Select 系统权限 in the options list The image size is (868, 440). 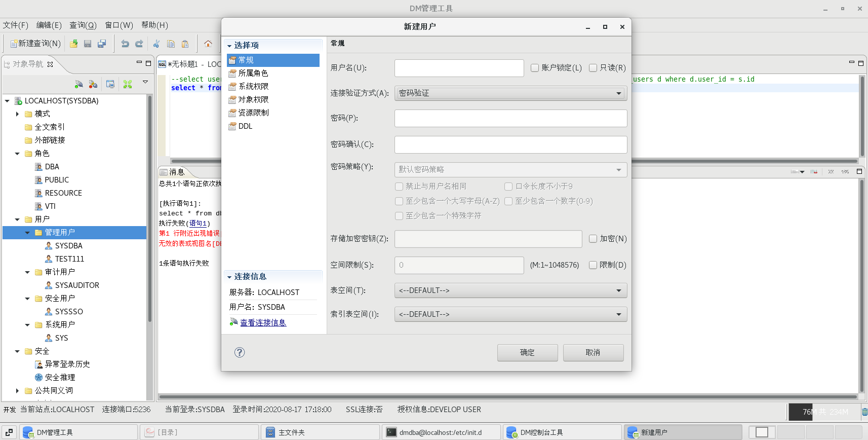pyautogui.click(x=253, y=87)
